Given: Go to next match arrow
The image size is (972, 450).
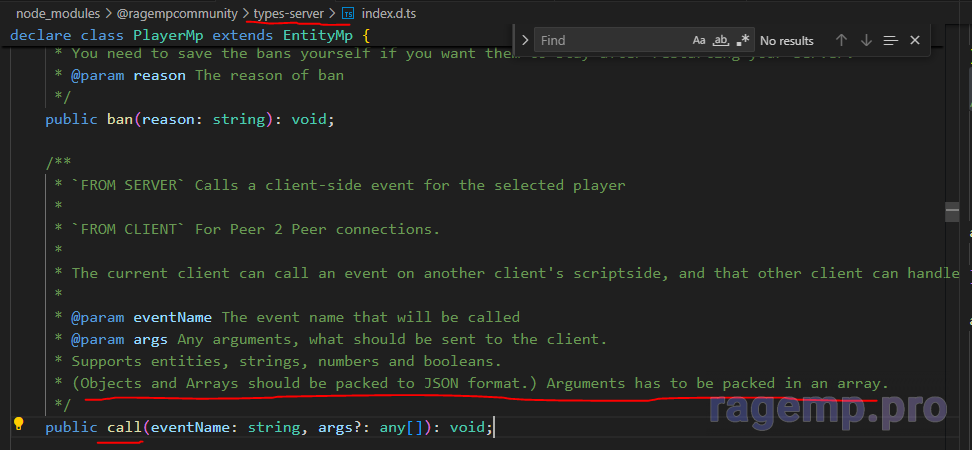Looking at the screenshot, I should [866, 40].
